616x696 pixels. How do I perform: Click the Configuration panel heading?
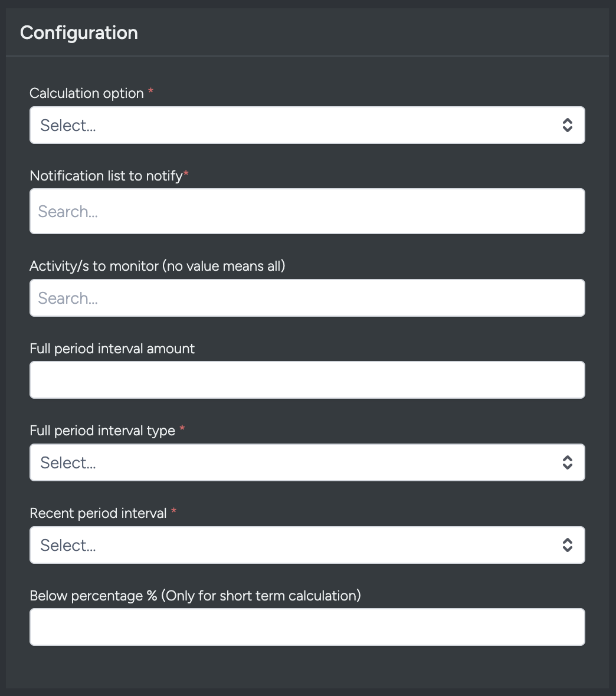point(79,32)
